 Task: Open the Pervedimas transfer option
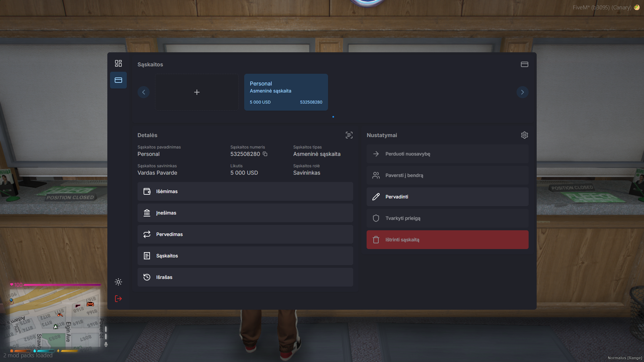[x=245, y=234]
